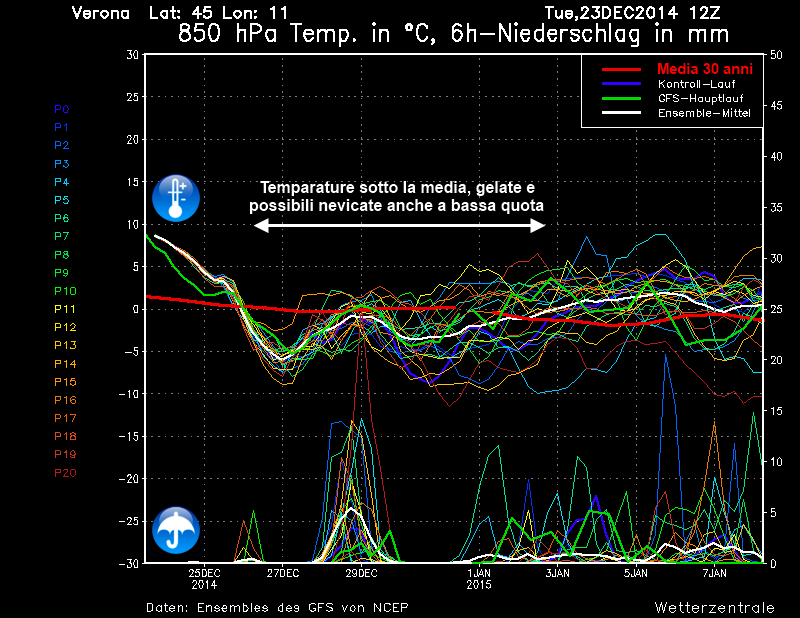Click the '7JAN' x-axis date label
The height and width of the screenshot is (618, 800).
coord(714,573)
